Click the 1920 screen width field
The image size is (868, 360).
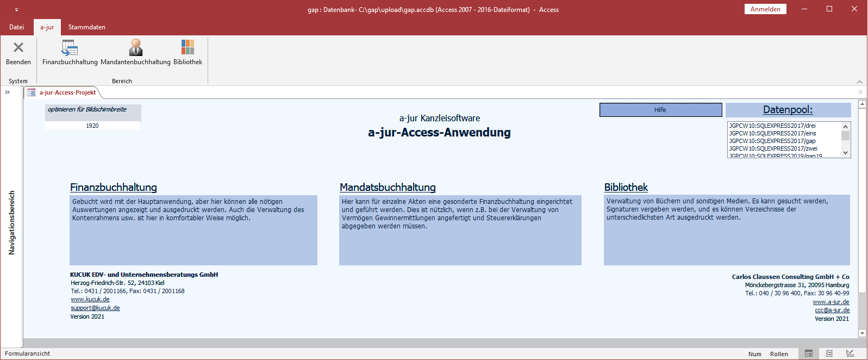pos(92,126)
